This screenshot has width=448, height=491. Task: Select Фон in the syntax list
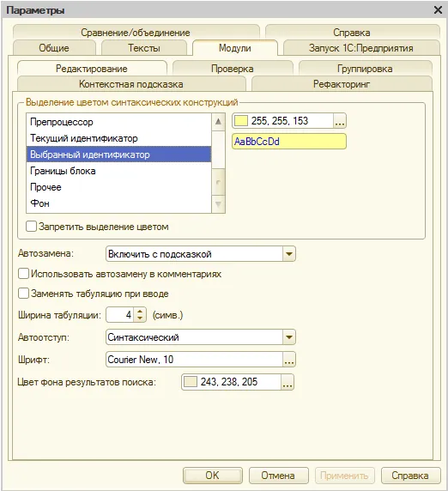119,203
